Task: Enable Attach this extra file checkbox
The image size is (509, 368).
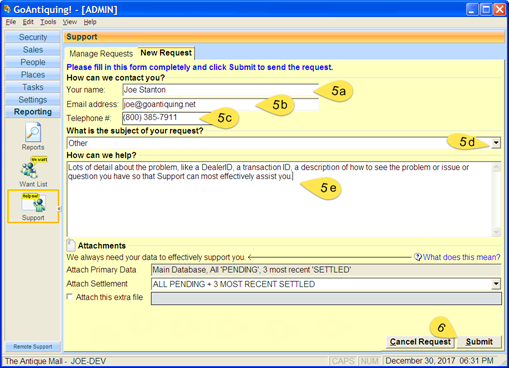Action: (70, 297)
